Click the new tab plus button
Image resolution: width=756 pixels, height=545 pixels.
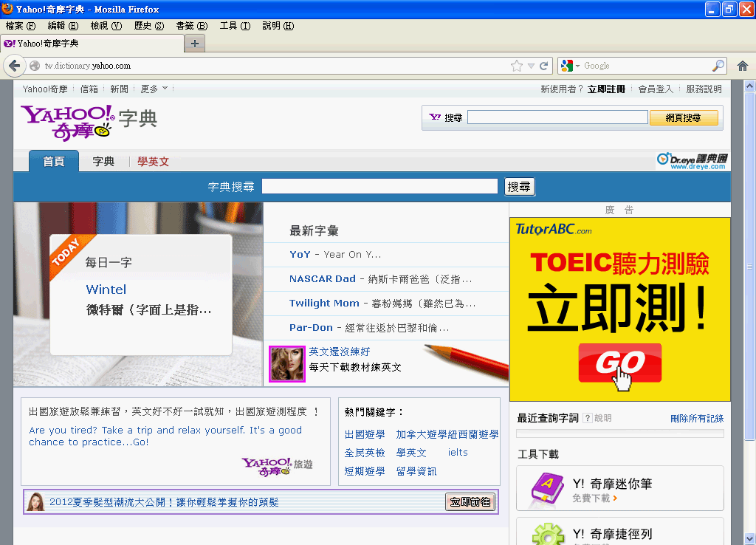(195, 44)
